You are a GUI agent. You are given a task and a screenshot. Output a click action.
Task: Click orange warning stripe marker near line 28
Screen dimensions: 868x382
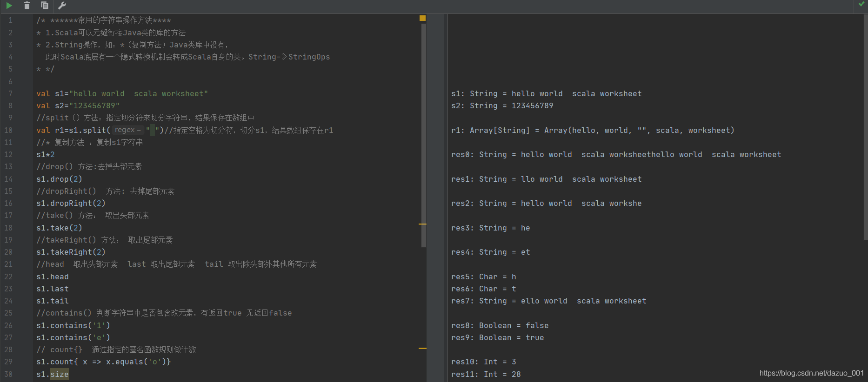(422, 348)
